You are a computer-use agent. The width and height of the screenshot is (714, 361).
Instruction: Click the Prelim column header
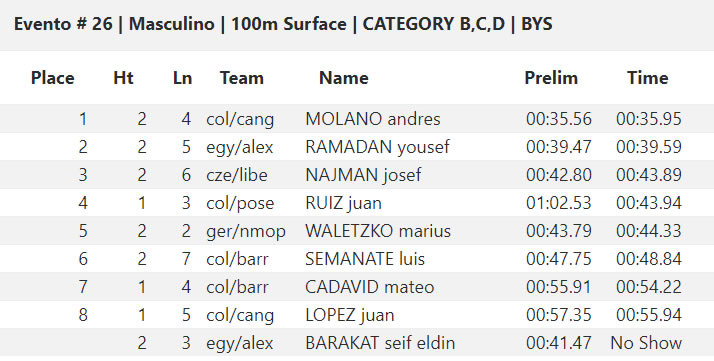[x=551, y=78]
